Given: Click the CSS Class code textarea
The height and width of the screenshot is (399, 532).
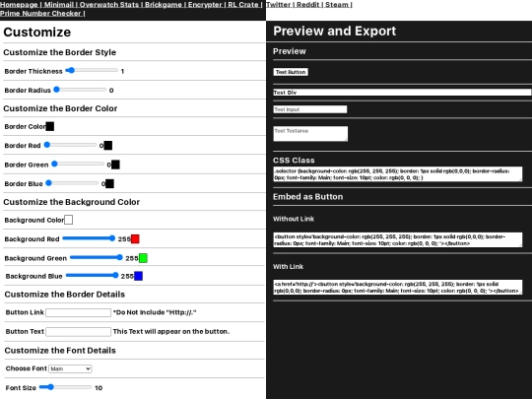Looking at the screenshot, I should [398, 174].
